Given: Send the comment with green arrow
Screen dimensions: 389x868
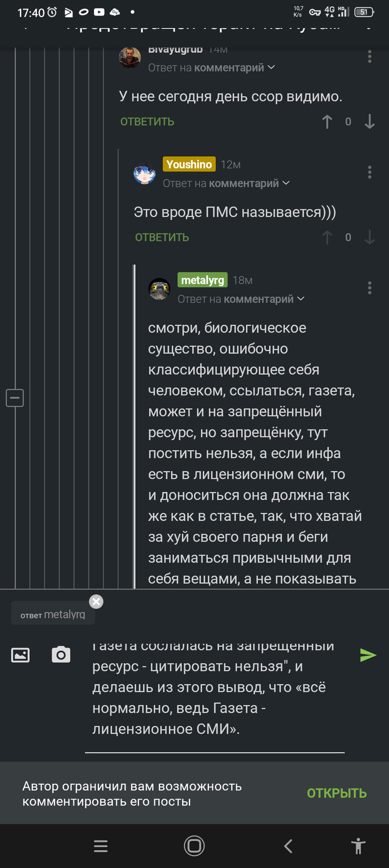Looking at the screenshot, I should pyautogui.click(x=367, y=655).
